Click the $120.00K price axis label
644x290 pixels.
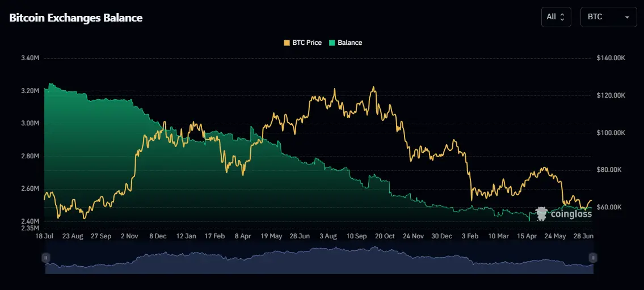point(611,95)
